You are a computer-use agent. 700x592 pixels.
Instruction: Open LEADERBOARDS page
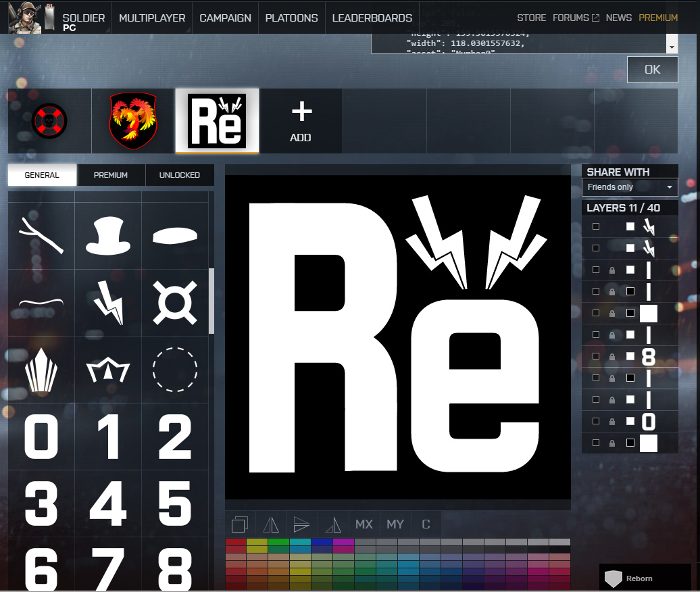click(372, 18)
